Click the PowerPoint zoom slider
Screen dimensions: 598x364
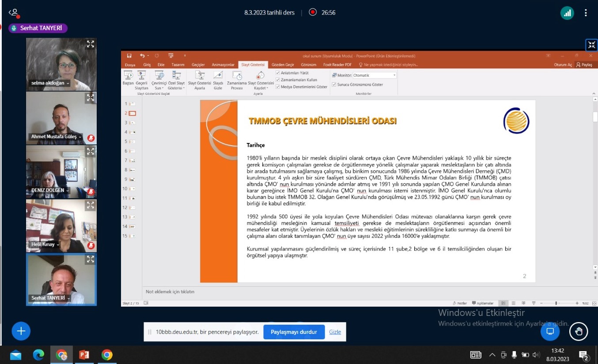point(556,303)
